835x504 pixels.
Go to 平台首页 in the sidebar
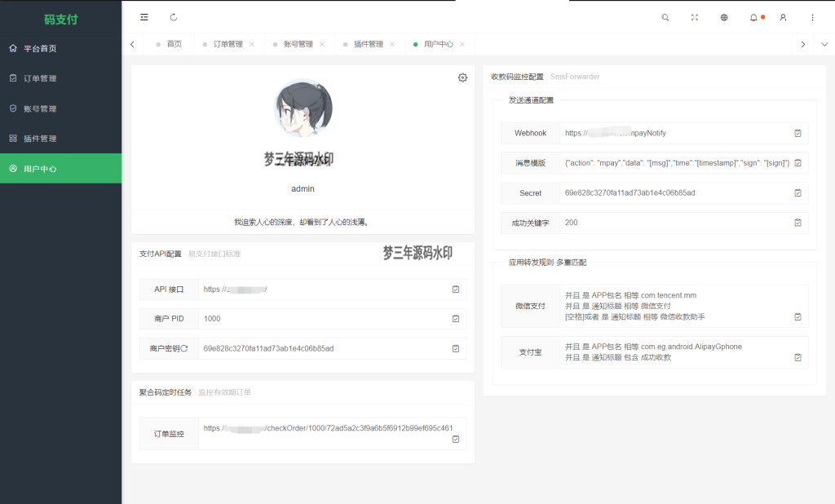(x=60, y=48)
